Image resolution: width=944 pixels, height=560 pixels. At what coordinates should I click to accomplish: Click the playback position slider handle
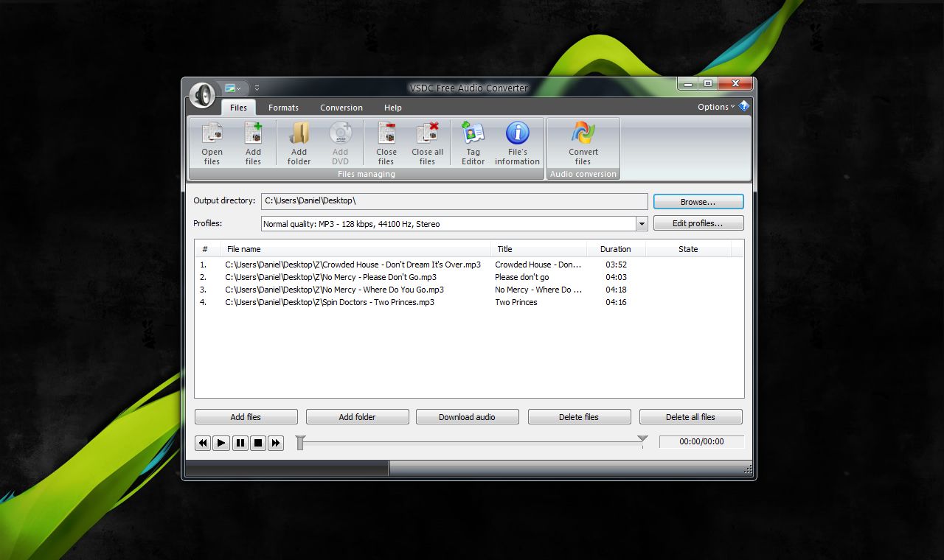[300, 442]
